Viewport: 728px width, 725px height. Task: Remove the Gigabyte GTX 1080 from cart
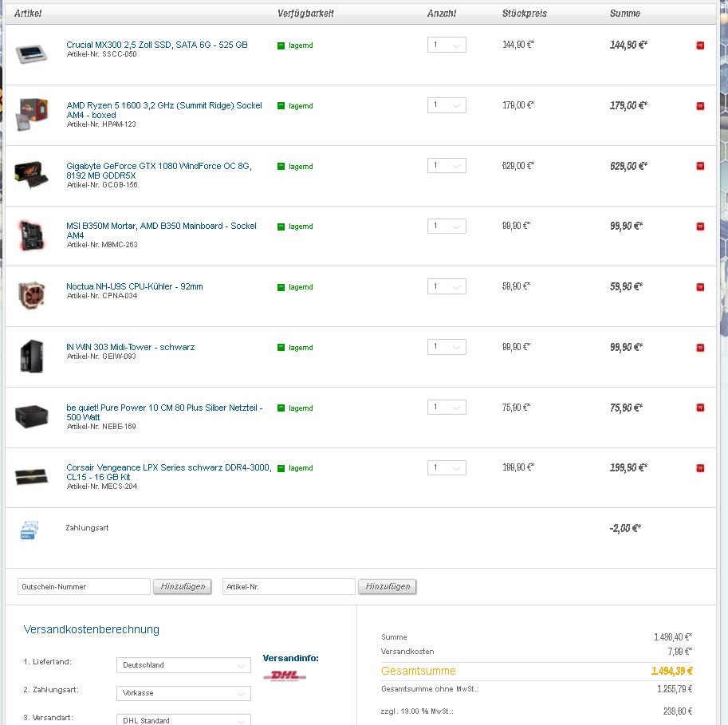699,166
